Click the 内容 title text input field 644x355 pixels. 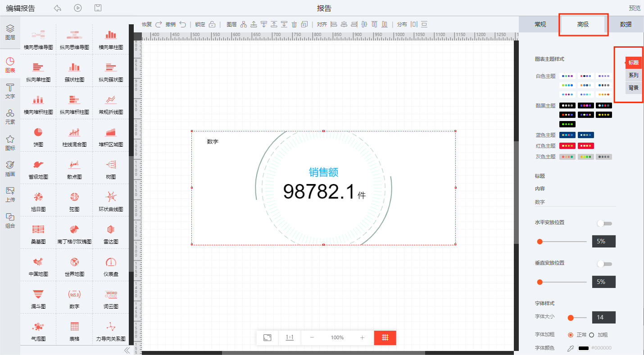575,202
